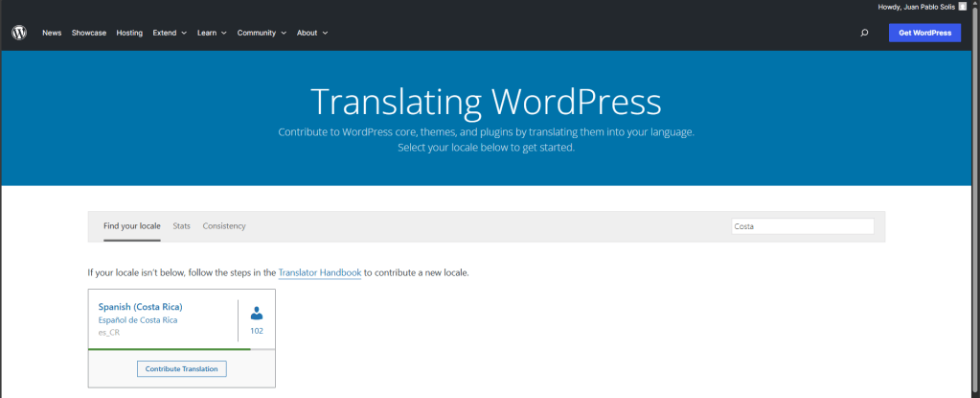
Task: Open the Translator Handbook link
Action: point(319,272)
